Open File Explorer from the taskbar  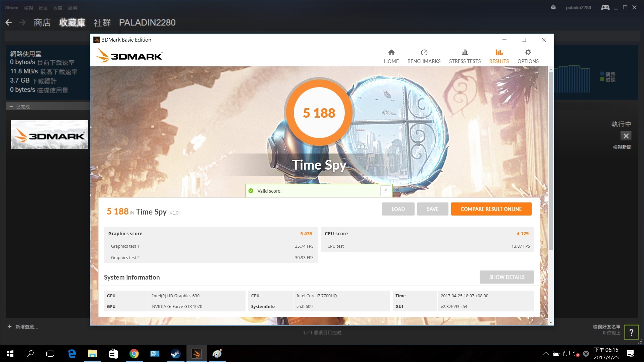pyautogui.click(x=93, y=354)
